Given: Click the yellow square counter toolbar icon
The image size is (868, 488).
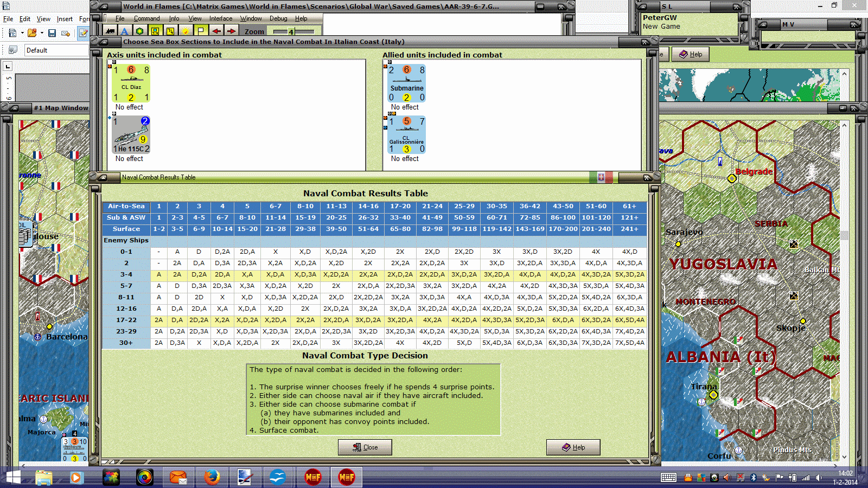Looking at the screenshot, I should (170, 31).
